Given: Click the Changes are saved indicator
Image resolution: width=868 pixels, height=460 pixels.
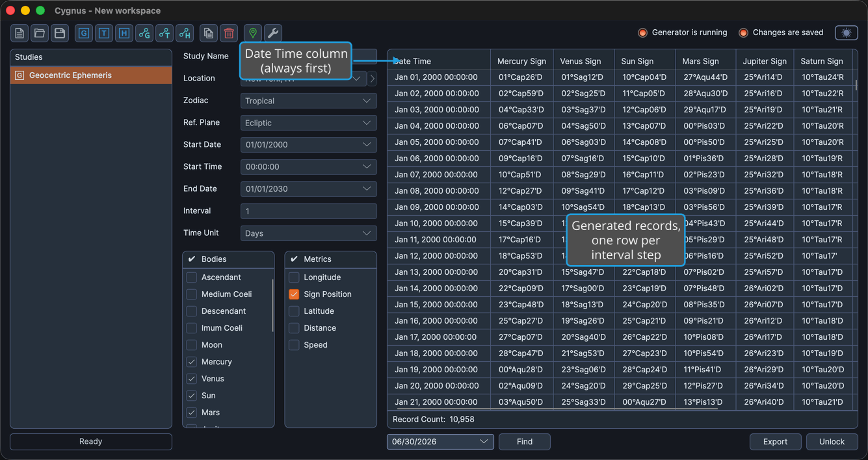Looking at the screenshot, I should [781, 32].
